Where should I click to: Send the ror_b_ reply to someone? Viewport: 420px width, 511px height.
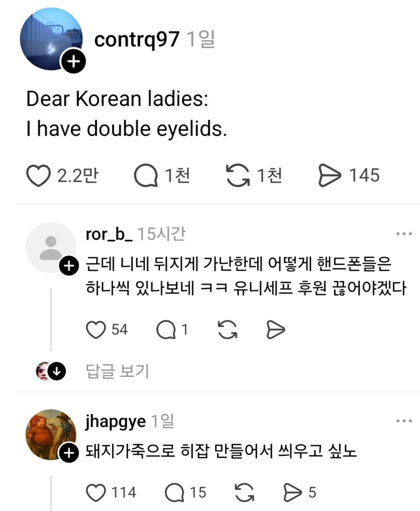coord(276,330)
